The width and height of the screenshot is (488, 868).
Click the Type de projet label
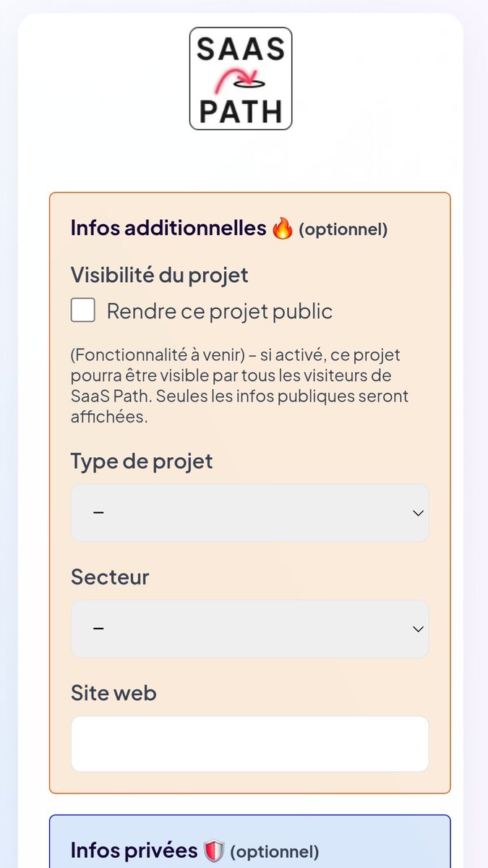point(142,461)
